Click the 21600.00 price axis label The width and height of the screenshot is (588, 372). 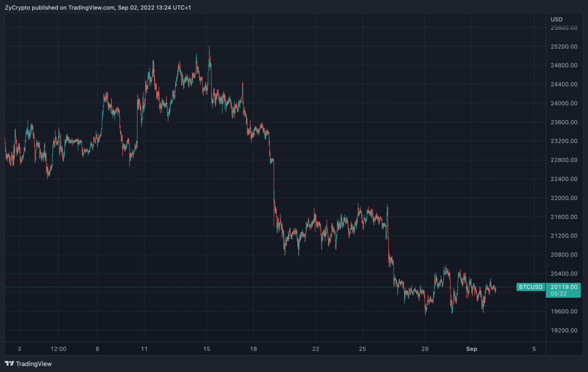pos(564,217)
